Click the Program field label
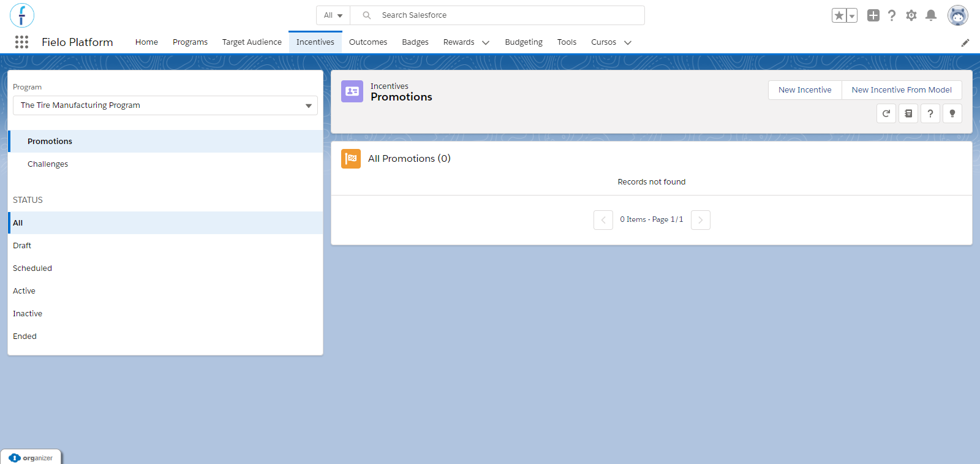 27,87
